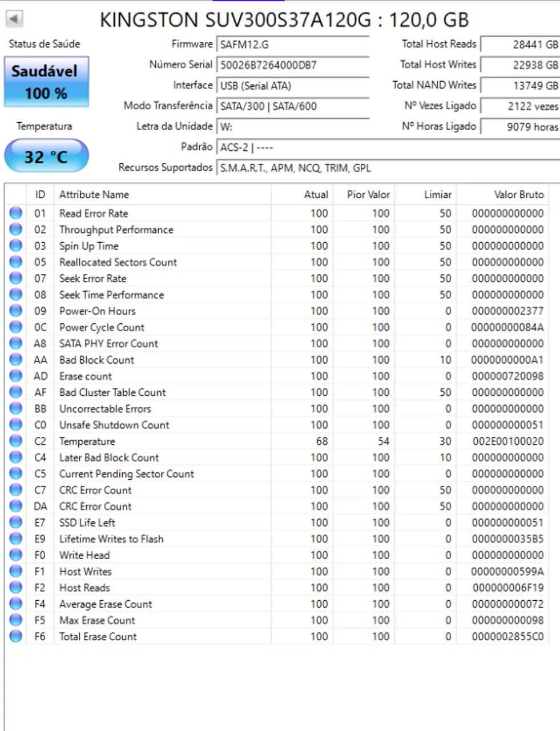The image size is (560, 731).
Task: Click the Valor Bruto column header
Action: [502, 195]
